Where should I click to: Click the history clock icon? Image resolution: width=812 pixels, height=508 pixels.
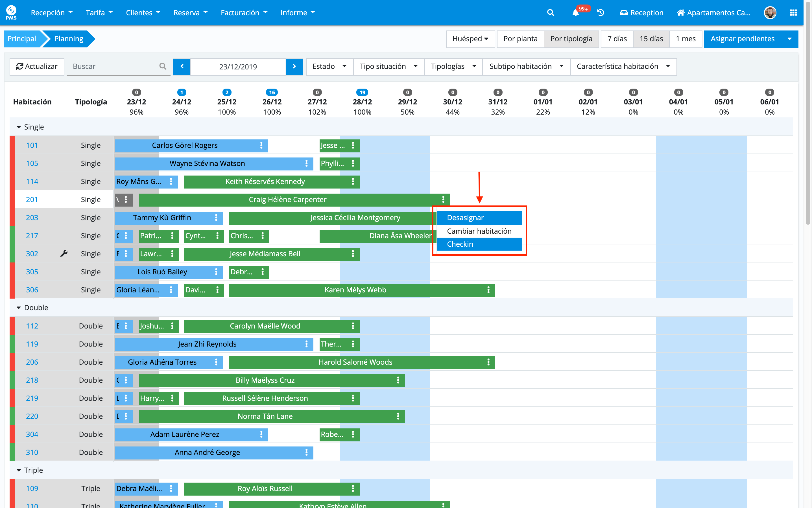point(601,13)
